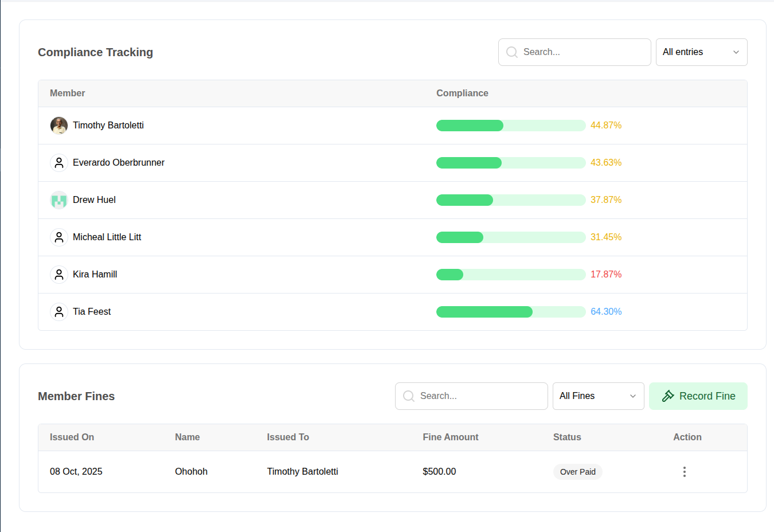Click Drew Huel's avatar icon
This screenshot has width=774, height=532.
point(59,200)
